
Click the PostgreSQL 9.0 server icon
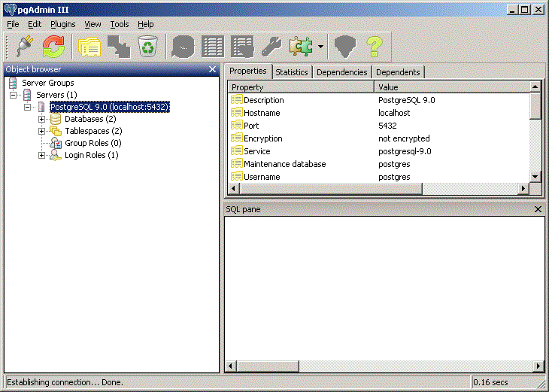41,107
